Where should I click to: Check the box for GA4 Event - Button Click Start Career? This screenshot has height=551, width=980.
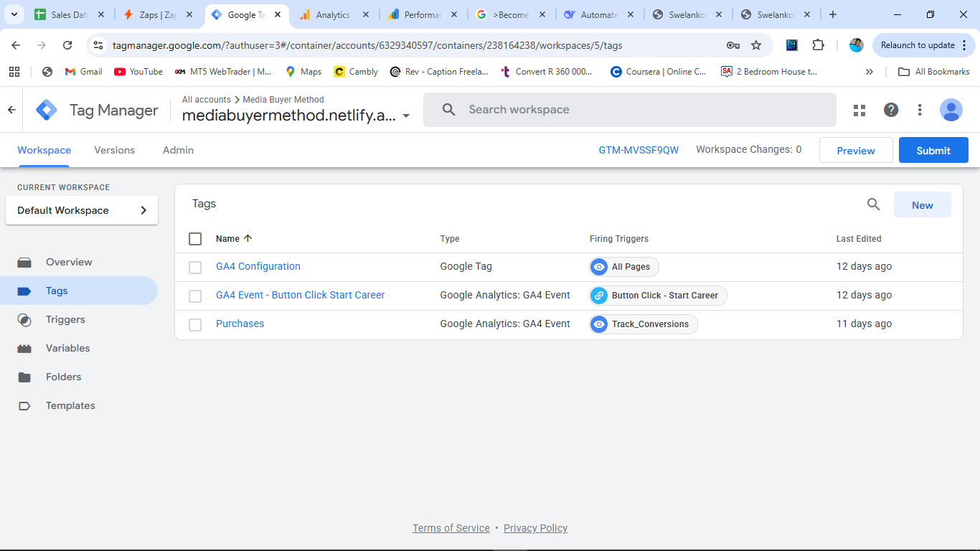pyautogui.click(x=195, y=296)
